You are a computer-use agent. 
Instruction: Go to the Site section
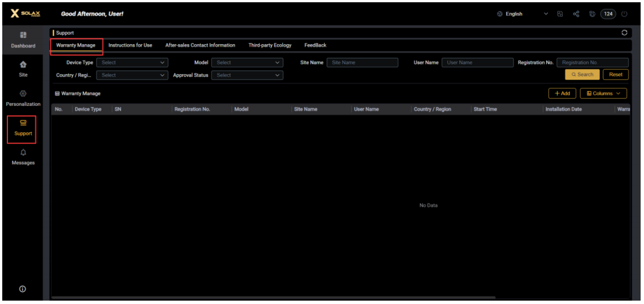click(x=23, y=69)
